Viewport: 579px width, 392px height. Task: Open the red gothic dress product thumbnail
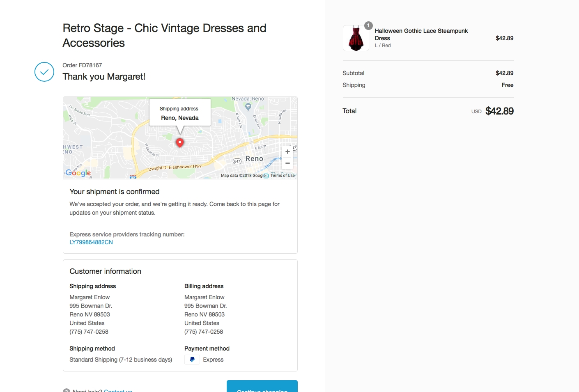coord(356,38)
